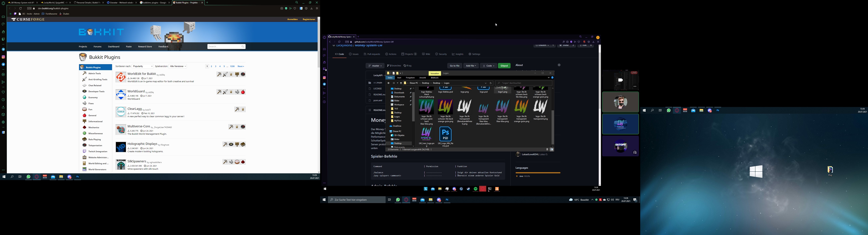The width and height of the screenshot is (868, 235).
Task: Expand the Alle Versionen game version dropdown
Action: pos(178,66)
